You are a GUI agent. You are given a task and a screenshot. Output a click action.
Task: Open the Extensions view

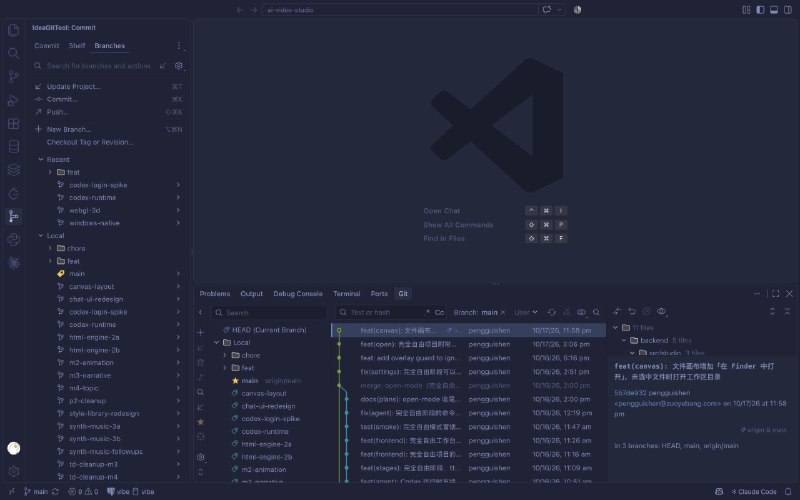(14, 123)
